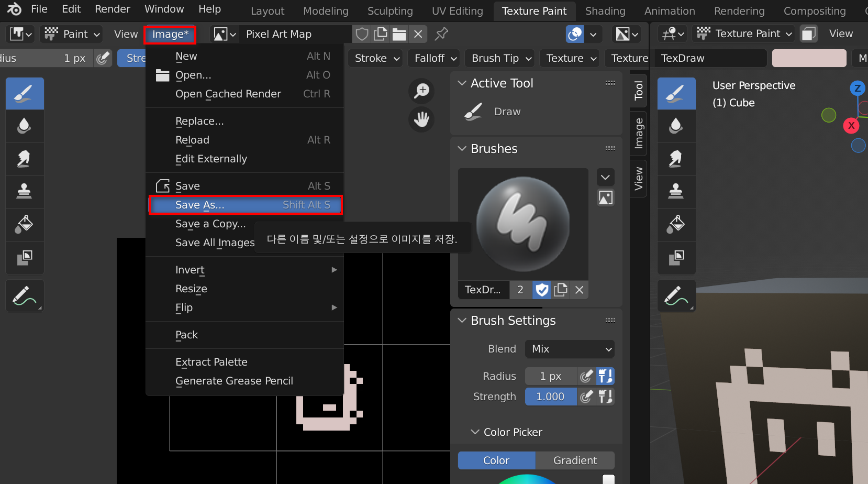Toggle custom brush icon button
Screen dimensions: 868x484
[x=605, y=198]
